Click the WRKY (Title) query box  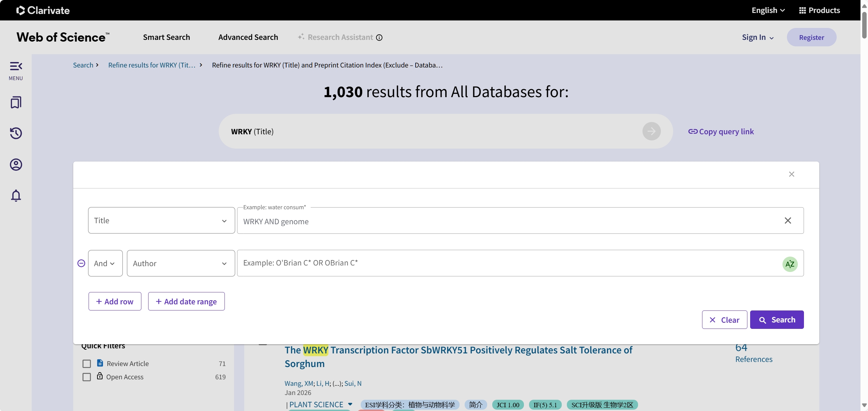(446, 131)
